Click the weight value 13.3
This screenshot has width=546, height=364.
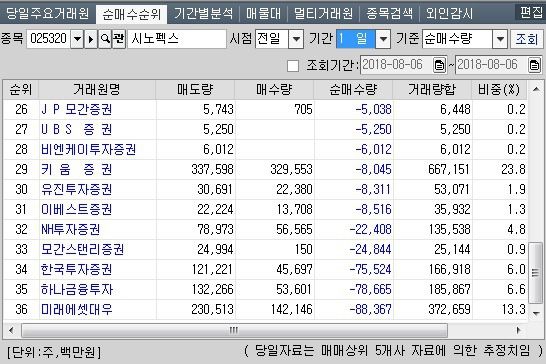(513, 309)
